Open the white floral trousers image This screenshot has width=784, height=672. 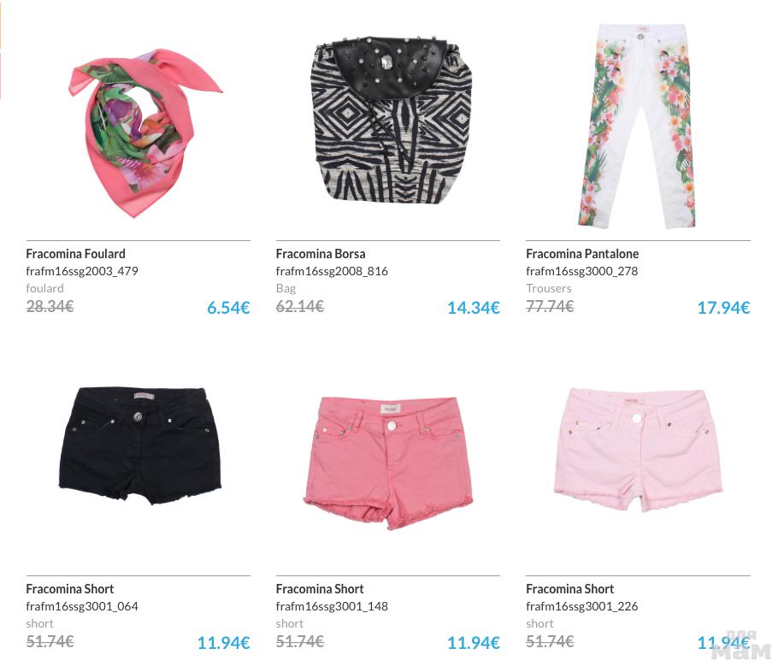click(x=638, y=126)
